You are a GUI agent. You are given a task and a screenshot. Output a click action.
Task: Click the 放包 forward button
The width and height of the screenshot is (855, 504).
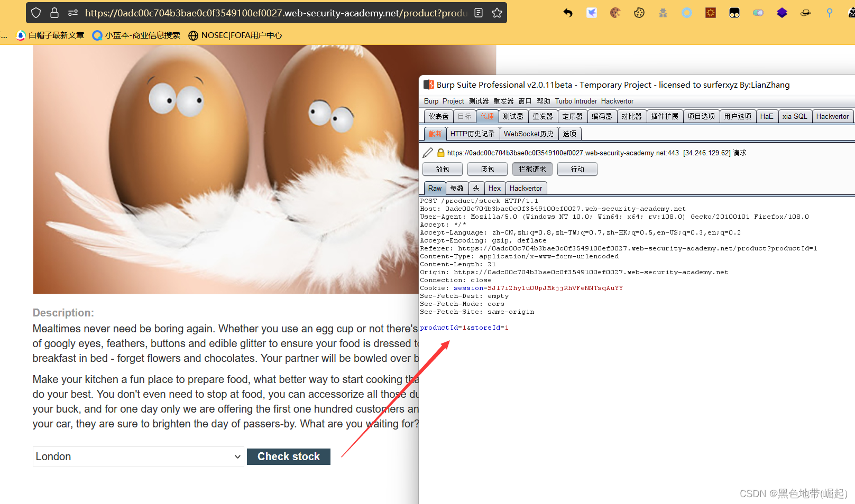click(443, 169)
